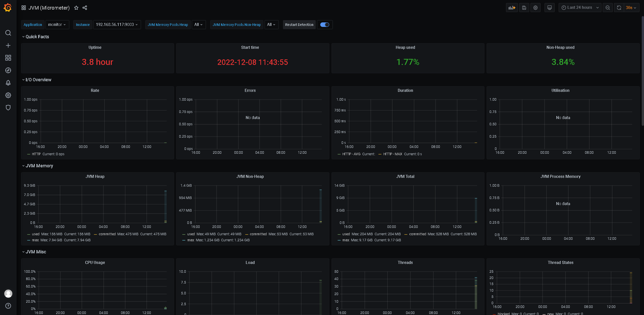Toggle committed series in JVM Heap legend

coord(107,234)
